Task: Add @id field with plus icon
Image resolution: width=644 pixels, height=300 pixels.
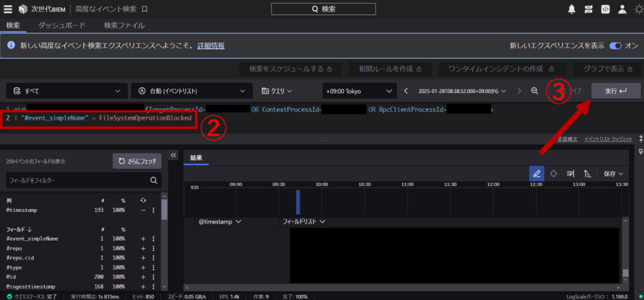Action: pyautogui.click(x=143, y=277)
